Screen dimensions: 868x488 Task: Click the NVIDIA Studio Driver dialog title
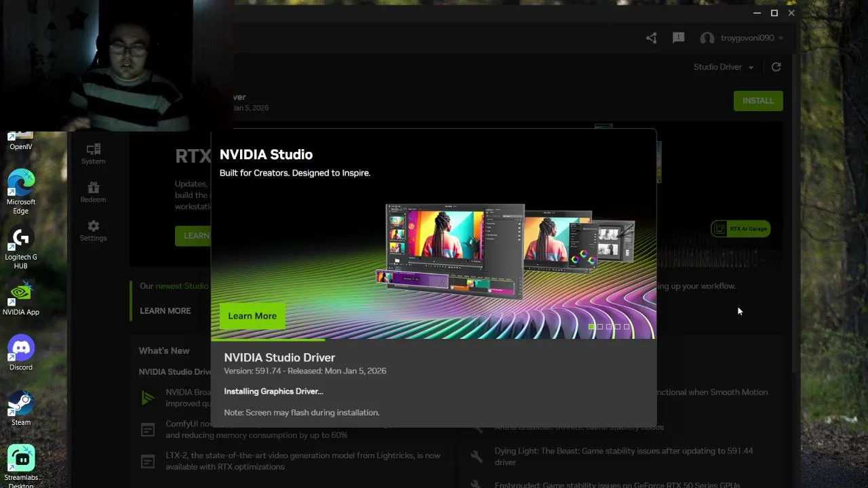click(x=279, y=357)
